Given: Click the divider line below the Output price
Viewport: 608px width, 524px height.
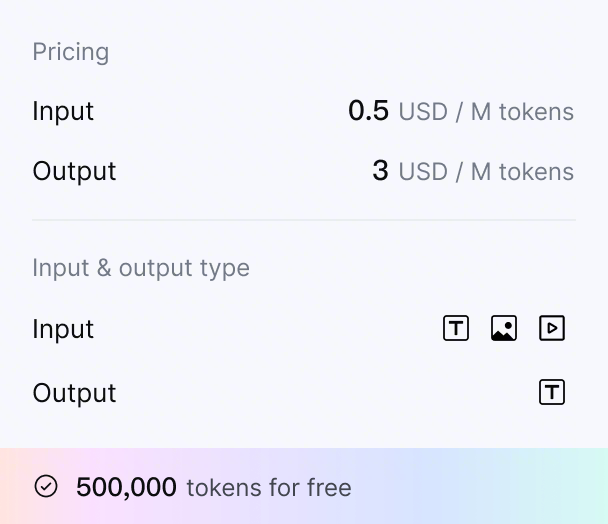Looking at the screenshot, I should (304, 220).
